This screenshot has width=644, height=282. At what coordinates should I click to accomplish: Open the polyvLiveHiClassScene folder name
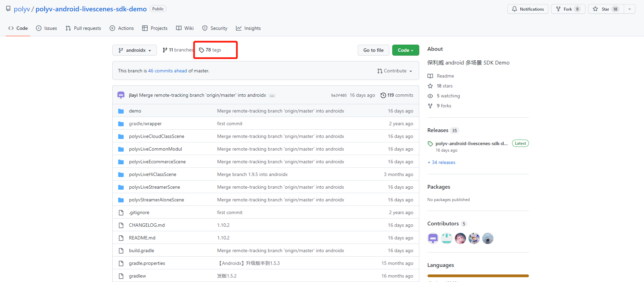click(153, 174)
